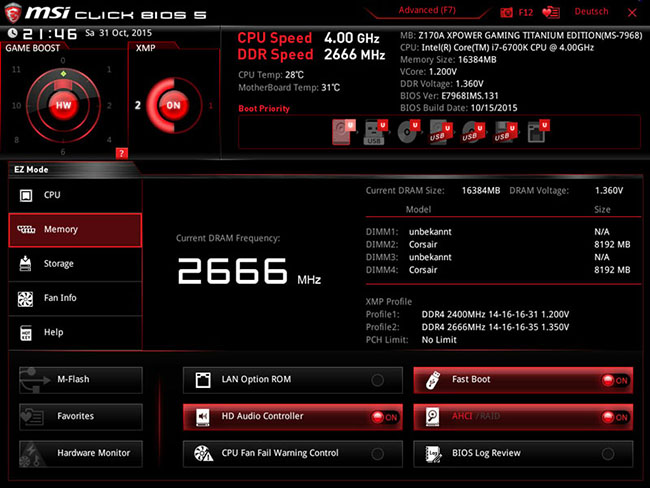Toggle the XMP ON button
650x488 pixels.
point(173,105)
